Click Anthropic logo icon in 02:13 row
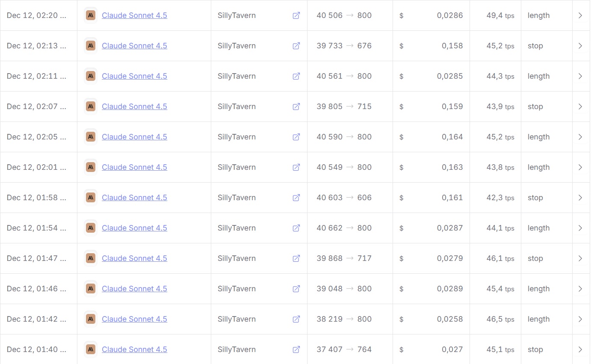 91,46
